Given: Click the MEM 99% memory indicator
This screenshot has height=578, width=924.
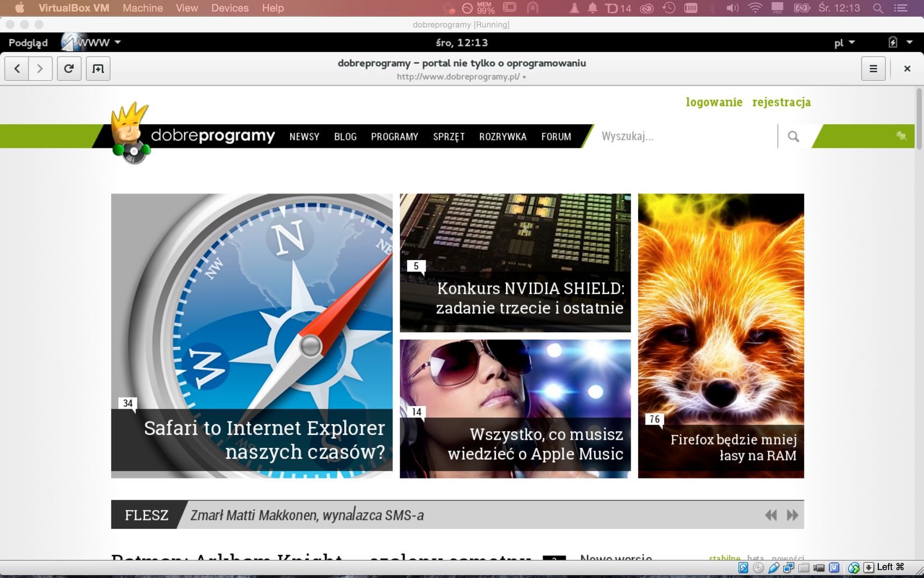Looking at the screenshot, I should pos(485,8).
